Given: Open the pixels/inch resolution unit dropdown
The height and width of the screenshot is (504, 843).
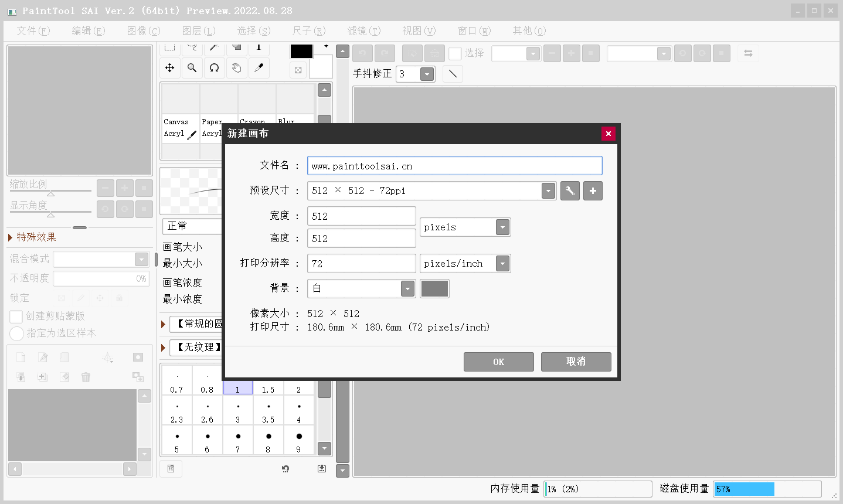Looking at the screenshot, I should [x=502, y=264].
